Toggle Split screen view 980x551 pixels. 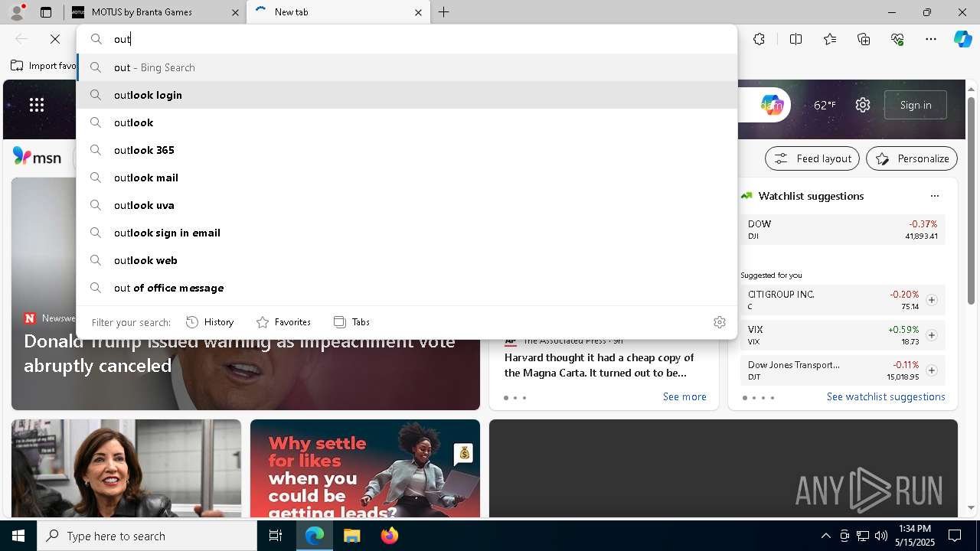point(795,39)
